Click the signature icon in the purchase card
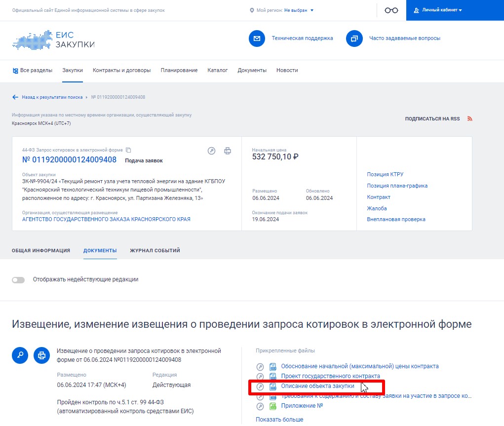This screenshot has width=504, height=426. point(211,151)
